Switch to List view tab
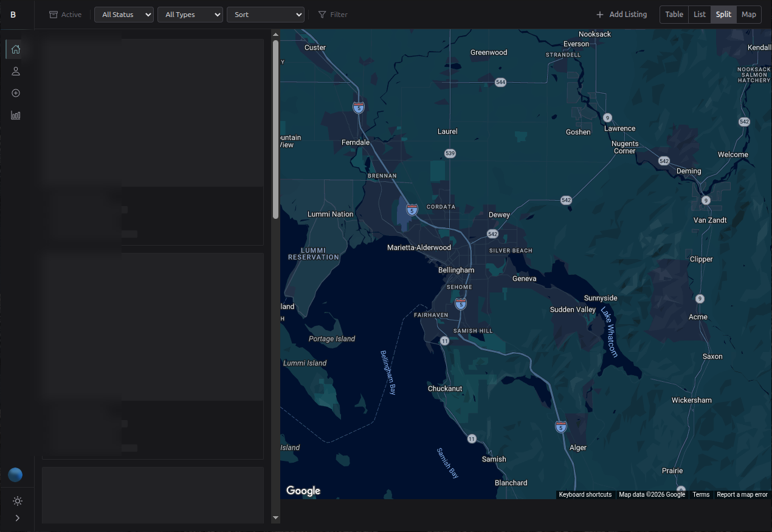Viewport: 772px width, 532px height. [700, 15]
